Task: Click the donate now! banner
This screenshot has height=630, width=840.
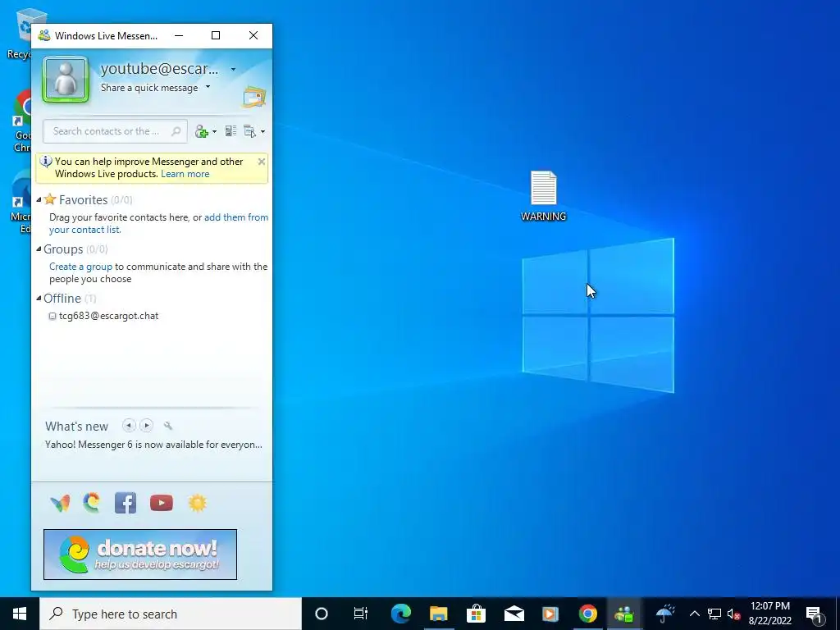Action: pos(140,555)
